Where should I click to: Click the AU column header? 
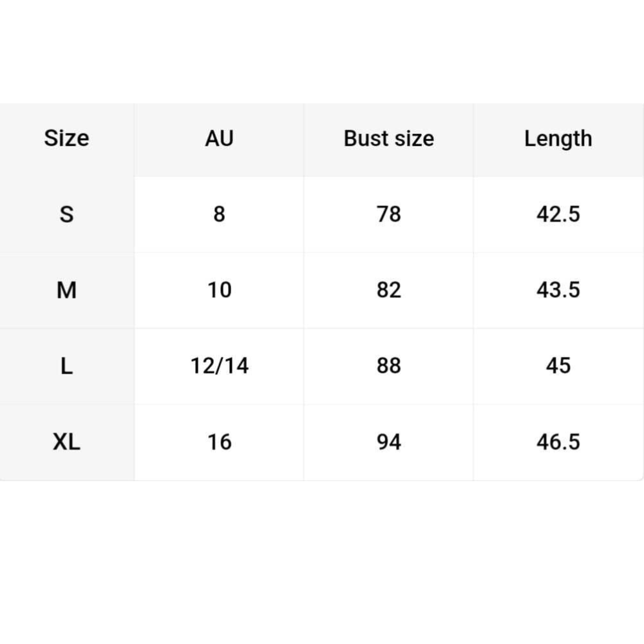219,138
